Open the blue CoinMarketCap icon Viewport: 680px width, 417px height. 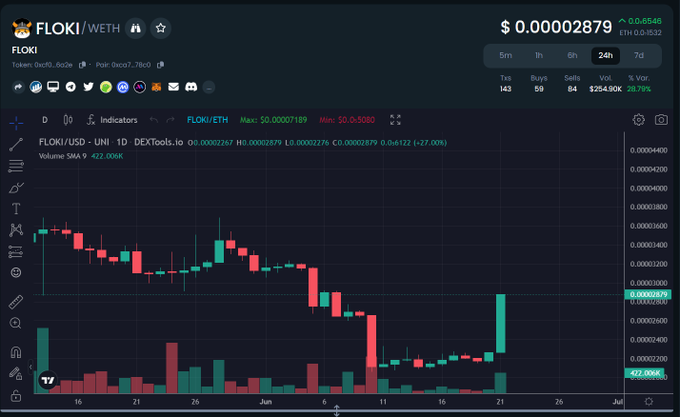point(123,87)
